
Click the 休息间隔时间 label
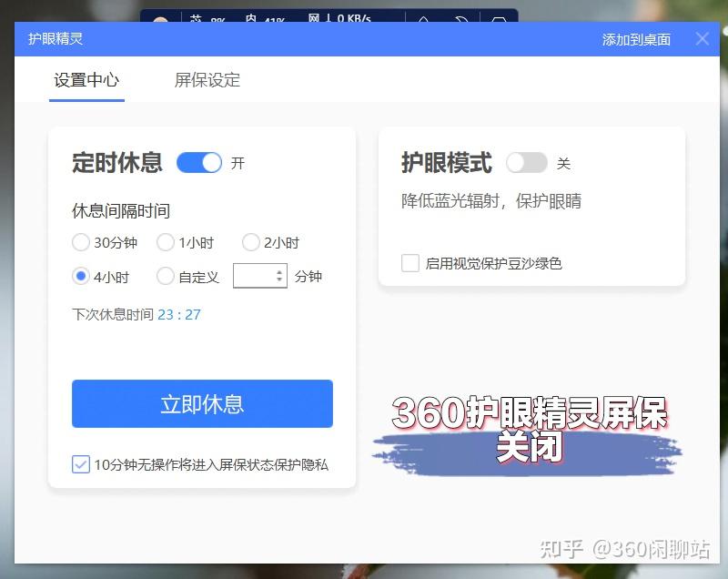click(121, 211)
